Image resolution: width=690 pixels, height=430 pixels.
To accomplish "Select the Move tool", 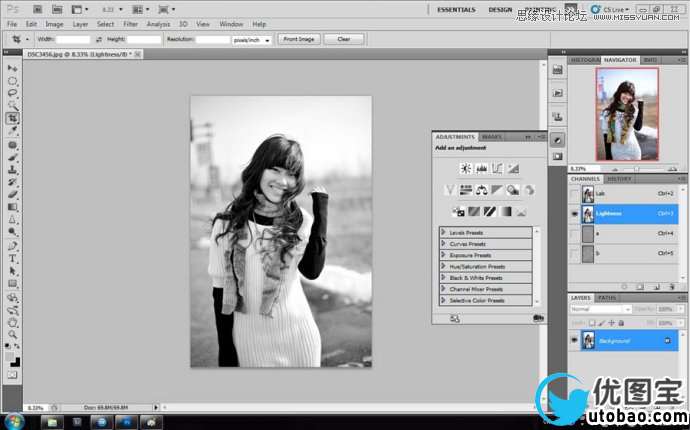I will coord(12,68).
